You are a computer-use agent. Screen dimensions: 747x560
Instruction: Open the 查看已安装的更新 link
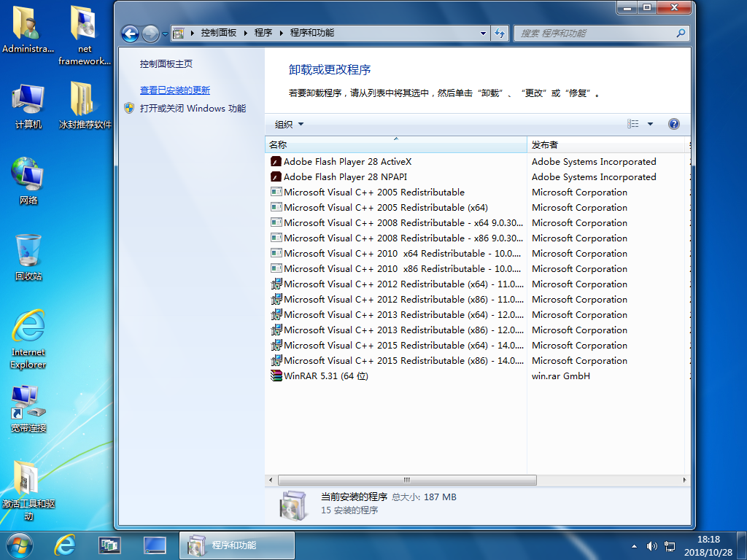175,90
